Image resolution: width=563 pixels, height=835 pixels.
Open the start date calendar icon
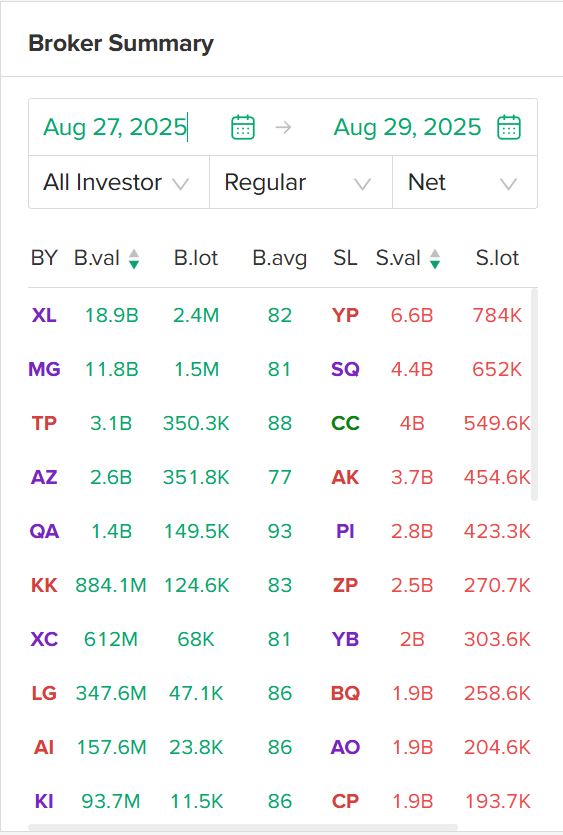tap(243, 127)
